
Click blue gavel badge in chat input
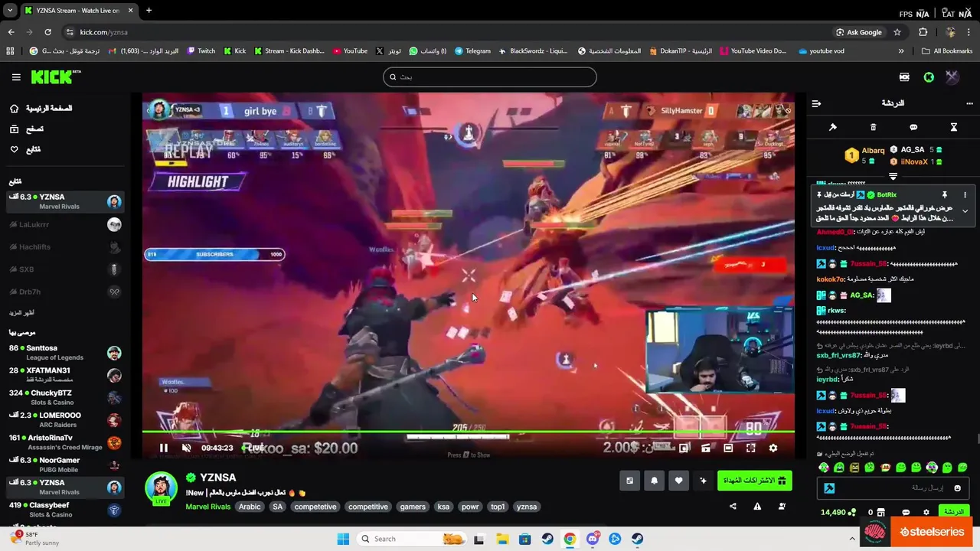pyautogui.click(x=829, y=488)
